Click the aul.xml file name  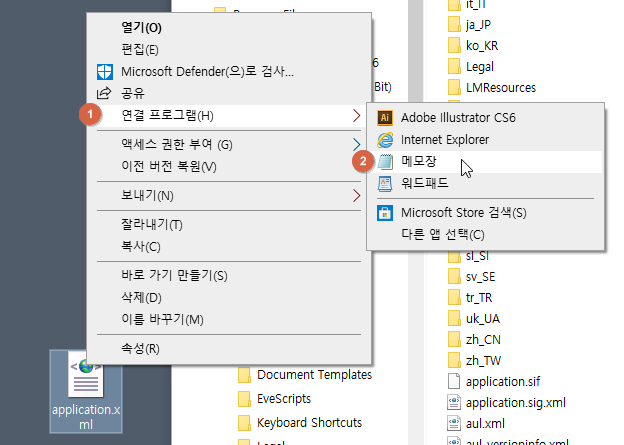pyautogui.click(x=486, y=424)
